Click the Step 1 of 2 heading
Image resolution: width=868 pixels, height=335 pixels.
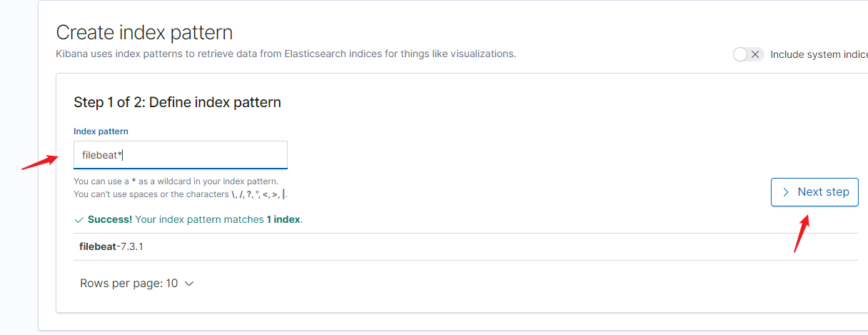click(177, 102)
